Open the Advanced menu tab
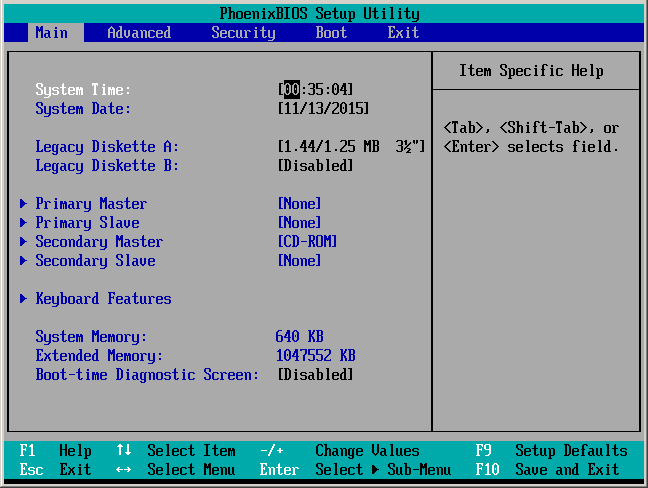648x488 pixels. [139, 33]
